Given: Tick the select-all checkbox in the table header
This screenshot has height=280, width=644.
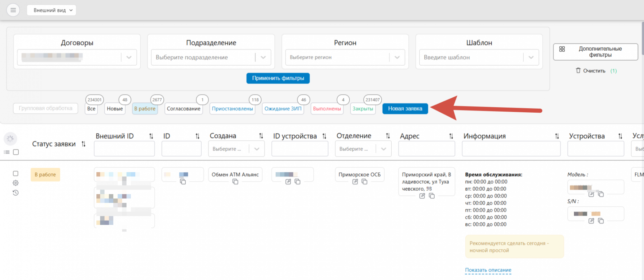Looking at the screenshot, I should [x=16, y=152].
